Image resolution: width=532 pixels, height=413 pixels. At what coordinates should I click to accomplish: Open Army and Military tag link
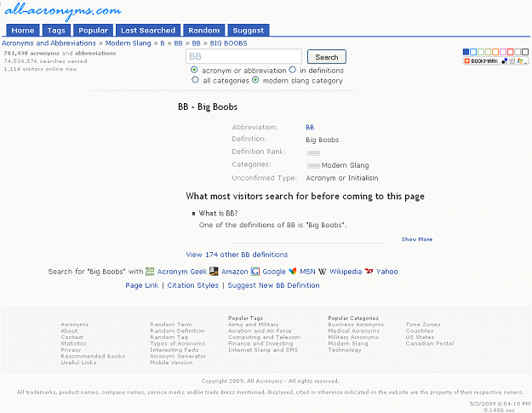[x=254, y=324]
